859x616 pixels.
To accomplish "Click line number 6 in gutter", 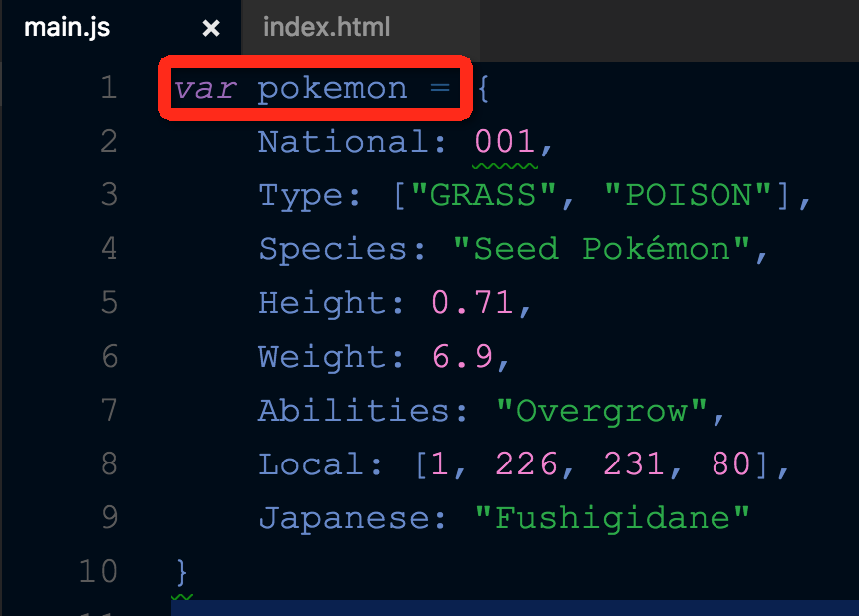I will [109, 356].
